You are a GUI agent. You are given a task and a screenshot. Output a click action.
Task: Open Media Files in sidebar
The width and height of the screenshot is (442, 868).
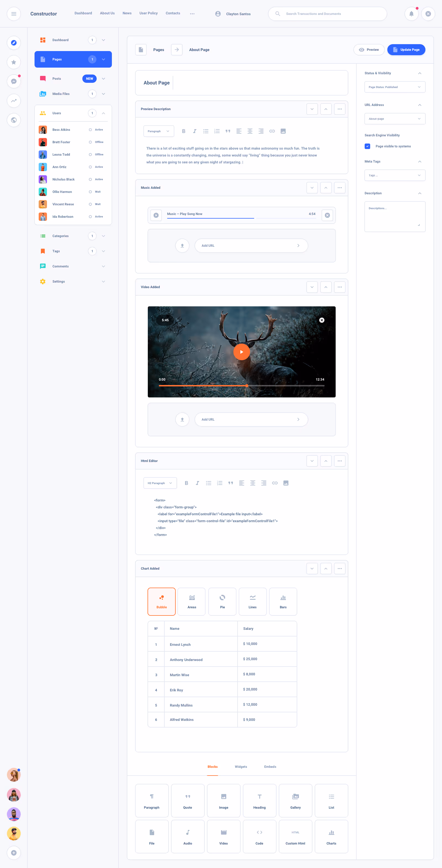point(73,94)
